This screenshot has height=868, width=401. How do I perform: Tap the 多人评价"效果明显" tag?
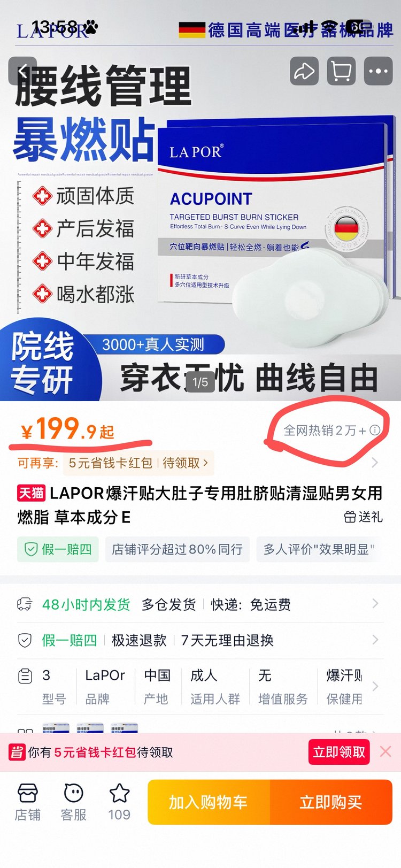click(x=319, y=549)
